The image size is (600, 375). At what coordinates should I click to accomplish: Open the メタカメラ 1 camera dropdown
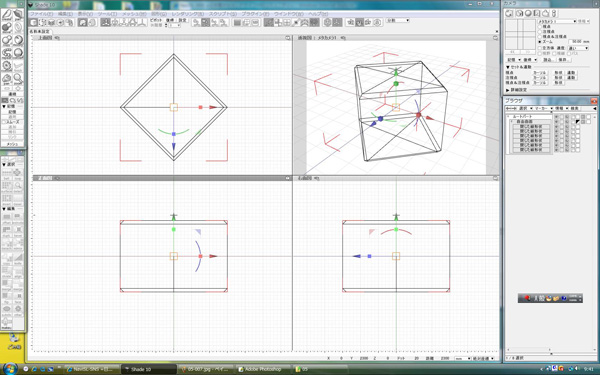(x=557, y=21)
